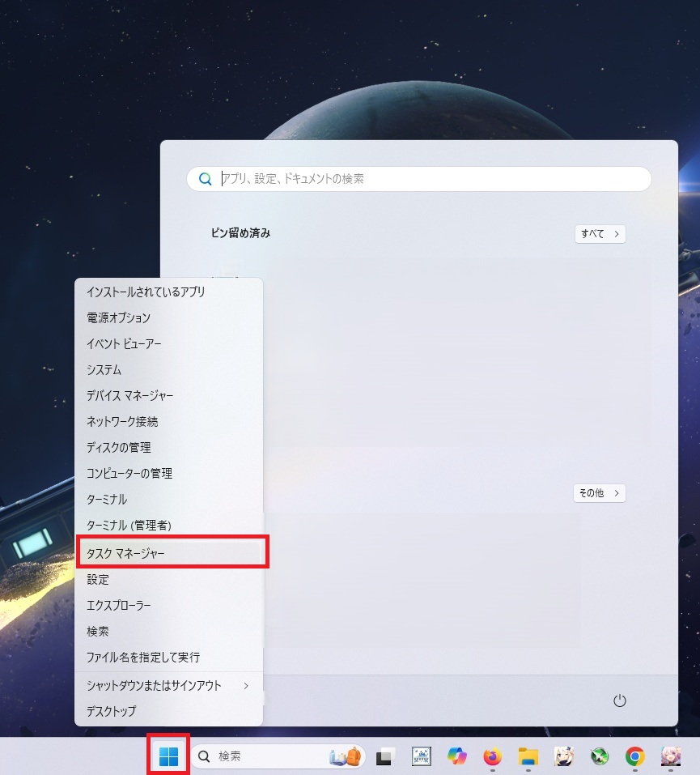Click the magnifier icon in the Start search bar

(205, 179)
